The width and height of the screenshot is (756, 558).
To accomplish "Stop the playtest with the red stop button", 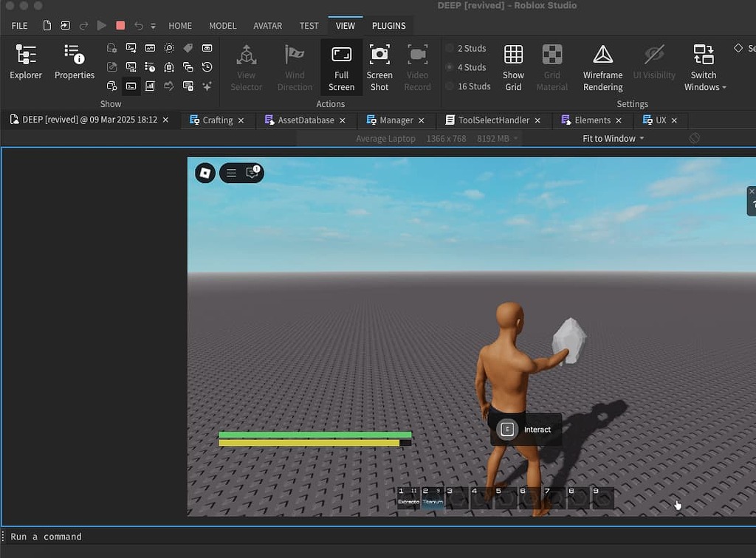I will (120, 24).
